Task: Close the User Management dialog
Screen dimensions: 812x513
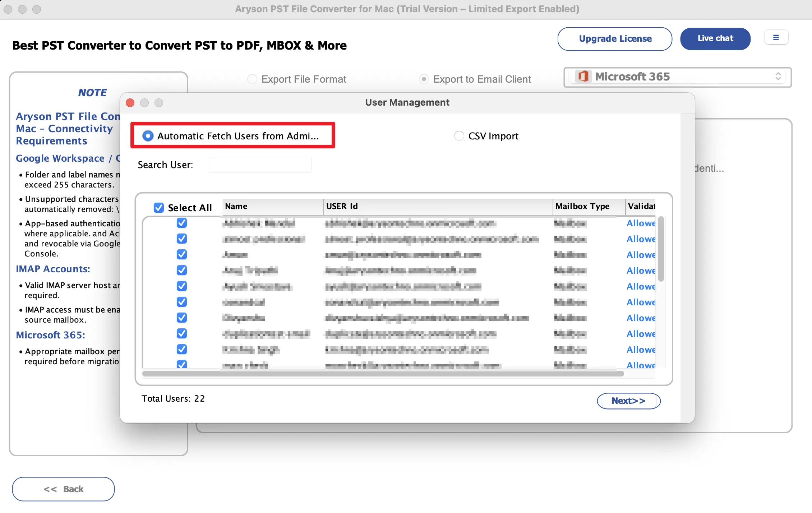Action: pyautogui.click(x=130, y=103)
